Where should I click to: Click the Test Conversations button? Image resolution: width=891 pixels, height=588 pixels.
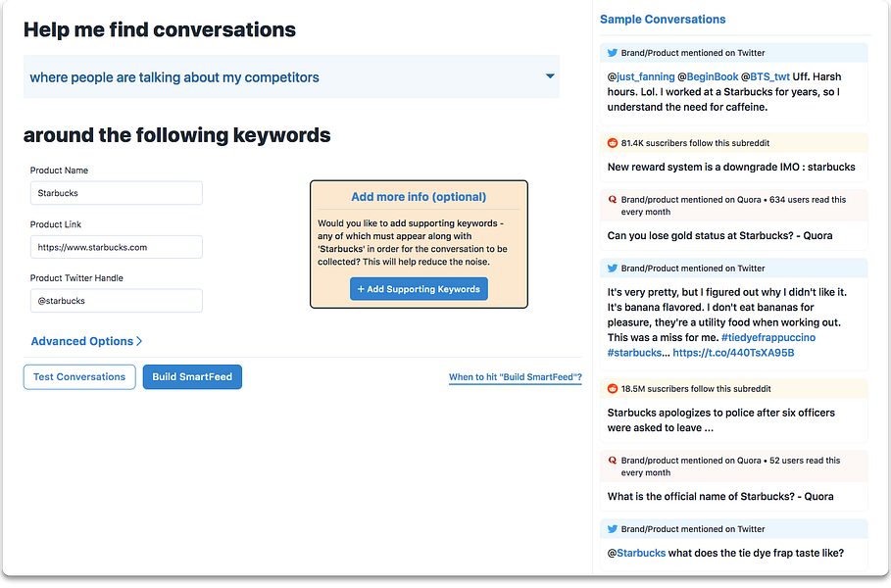click(79, 376)
